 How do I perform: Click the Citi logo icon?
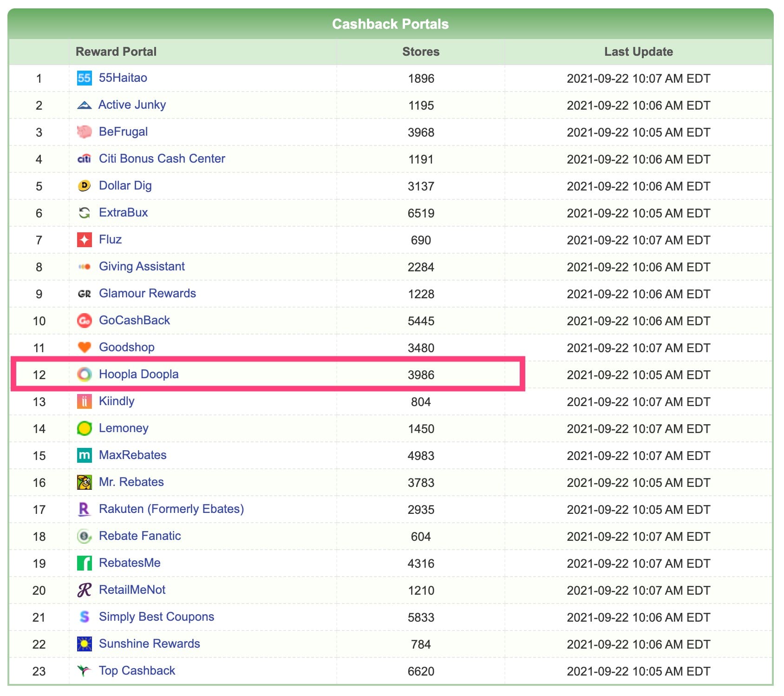[x=84, y=159]
